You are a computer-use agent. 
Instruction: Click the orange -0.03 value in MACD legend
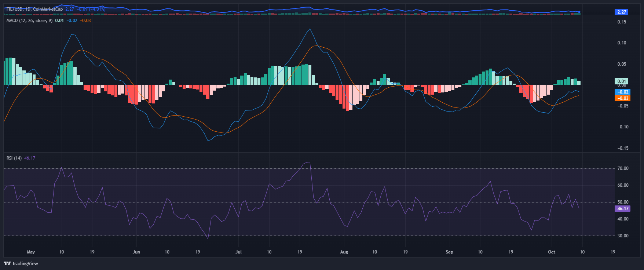click(x=86, y=21)
